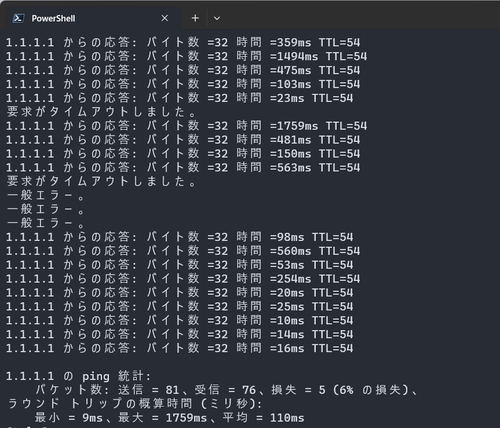Viewport: 500px width, 428px height.
Task: Click the reply line showing 時間 =481ms
Action: tap(183, 140)
